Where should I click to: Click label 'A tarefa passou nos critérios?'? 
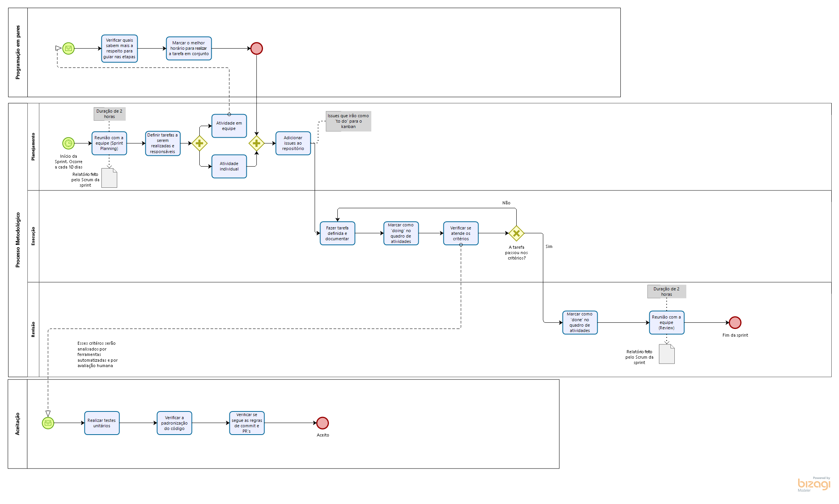point(517,253)
